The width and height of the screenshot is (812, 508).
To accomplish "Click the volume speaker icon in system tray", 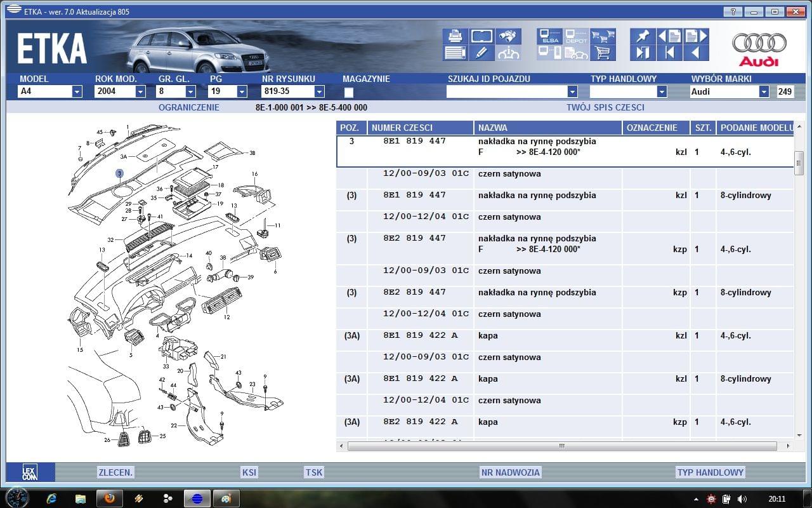I will coord(743,499).
